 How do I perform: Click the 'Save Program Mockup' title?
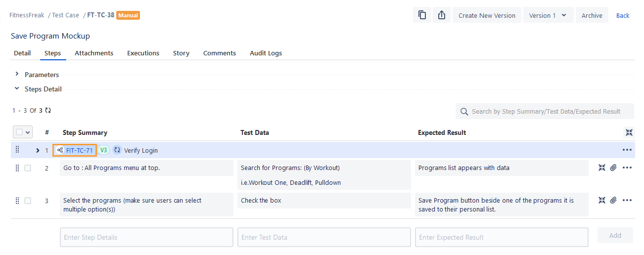(x=50, y=36)
